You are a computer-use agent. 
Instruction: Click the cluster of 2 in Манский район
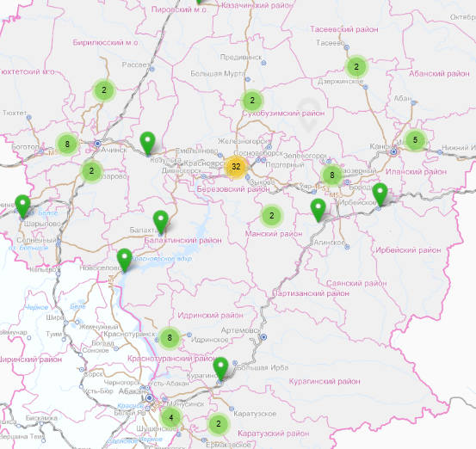point(272,216)
